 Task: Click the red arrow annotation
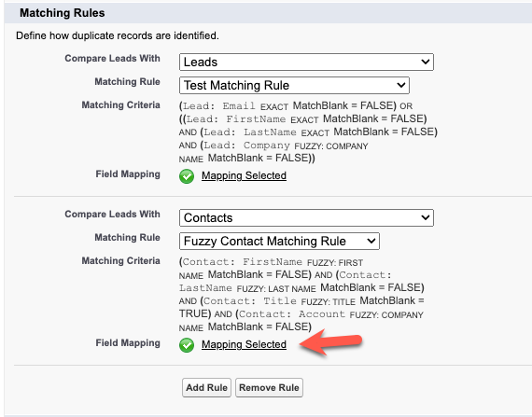330,342
